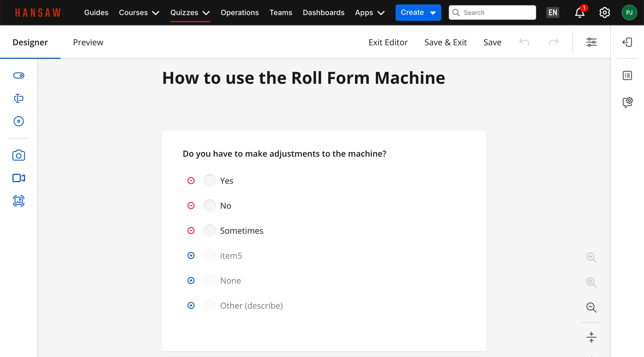Select the Other (describe) radio button
Screen dimensions: 644x357
click(x=209, y=305)
